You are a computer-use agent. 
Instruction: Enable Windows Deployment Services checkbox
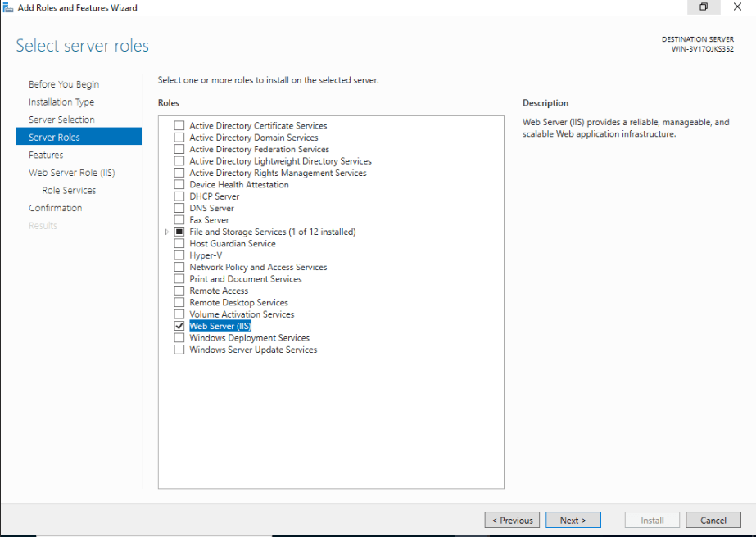[179, 338]
